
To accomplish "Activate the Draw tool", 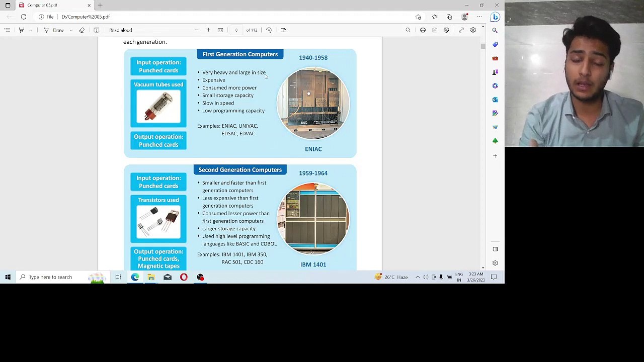I will coord(53,30).
